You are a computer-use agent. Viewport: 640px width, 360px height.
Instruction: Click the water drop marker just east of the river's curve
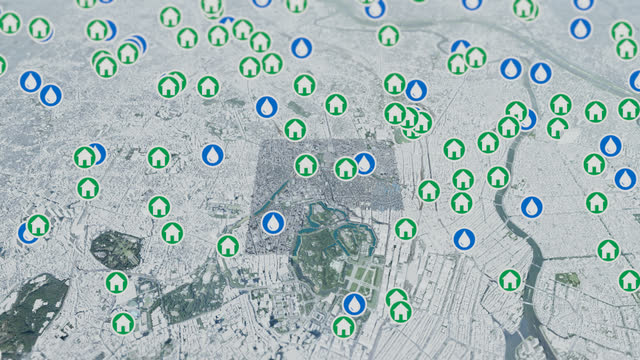point(532,207)
